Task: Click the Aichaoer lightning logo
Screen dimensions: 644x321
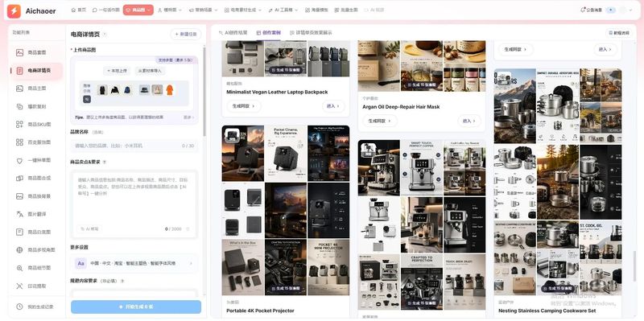Action: [14, 11]
